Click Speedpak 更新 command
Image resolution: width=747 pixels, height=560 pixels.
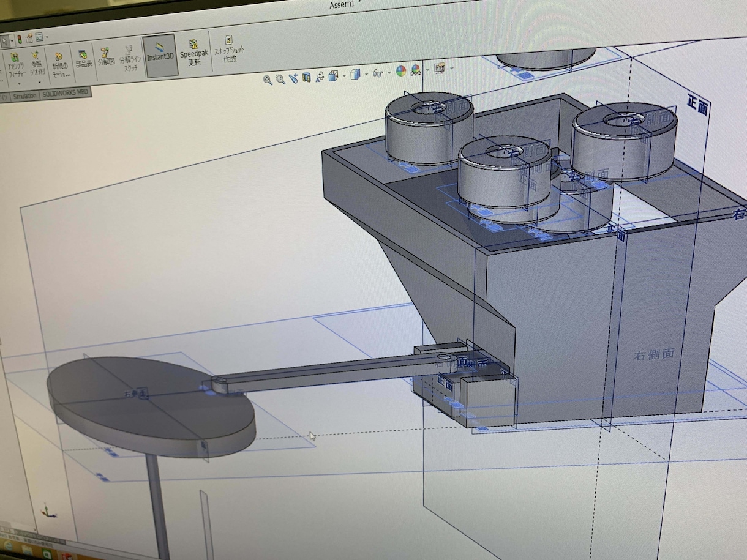[194, 52]
